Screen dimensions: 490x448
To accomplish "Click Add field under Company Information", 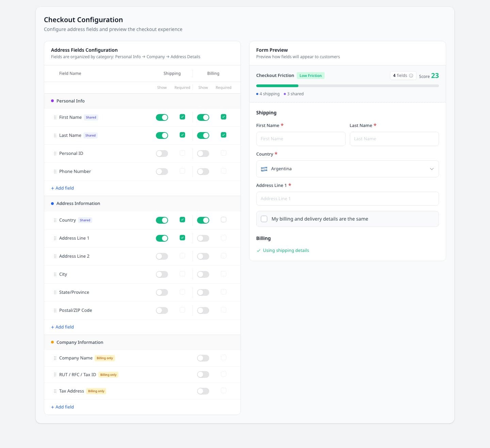I will coord(62,407).
